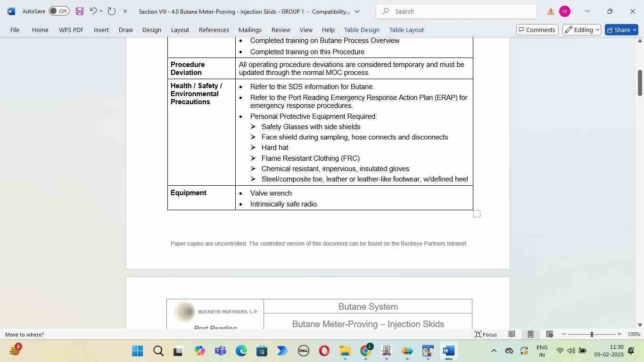Switch to the Review tab

pos(281,30)
